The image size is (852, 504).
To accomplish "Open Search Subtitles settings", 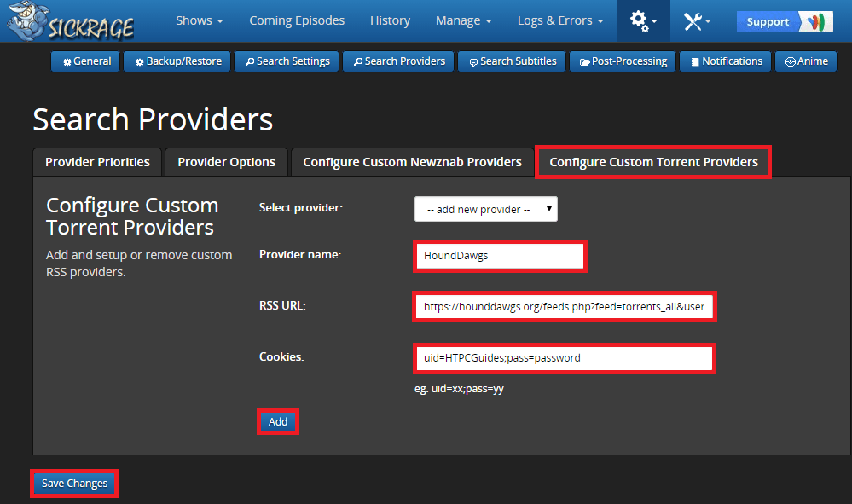I will coord(512,61).
